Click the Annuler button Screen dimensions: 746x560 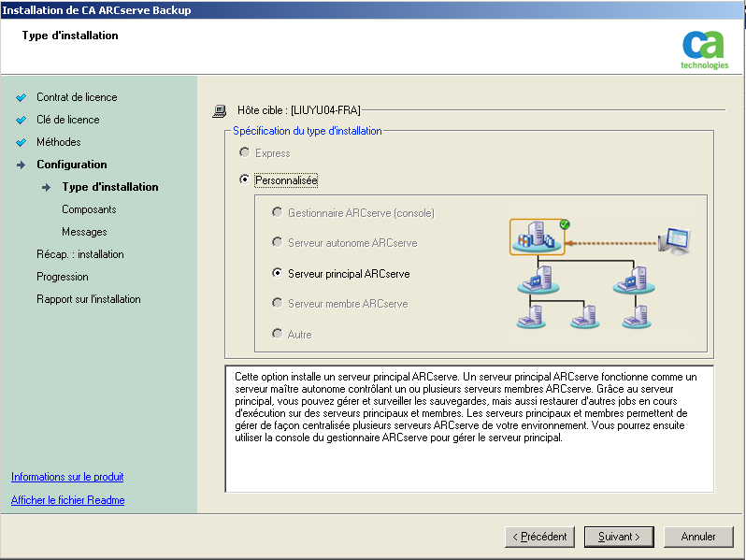pos(698,537)
